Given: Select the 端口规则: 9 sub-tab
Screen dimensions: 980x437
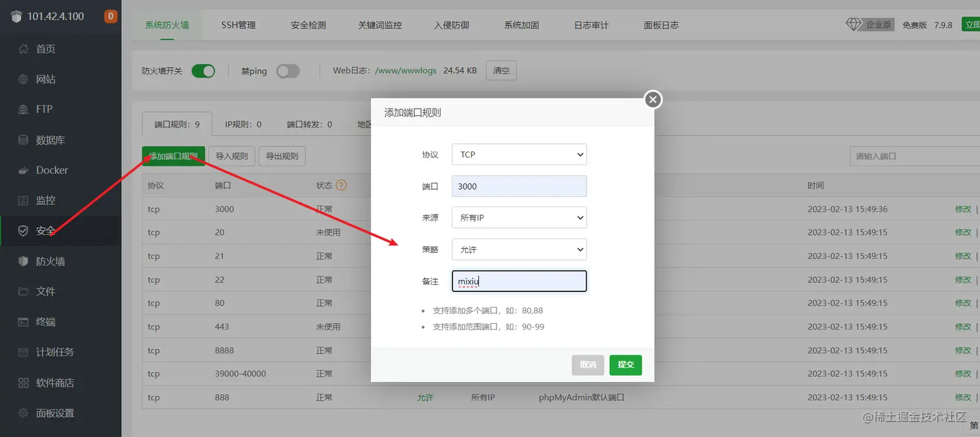Looking at the screenshot, I should 177,124.
